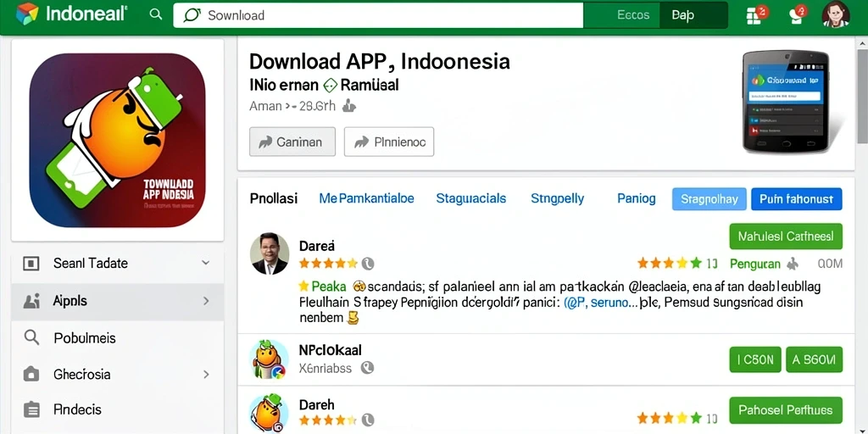This screenshot has width=868, height=434.
Task: Switch to the Paniog tab
Action: [637, 198]
